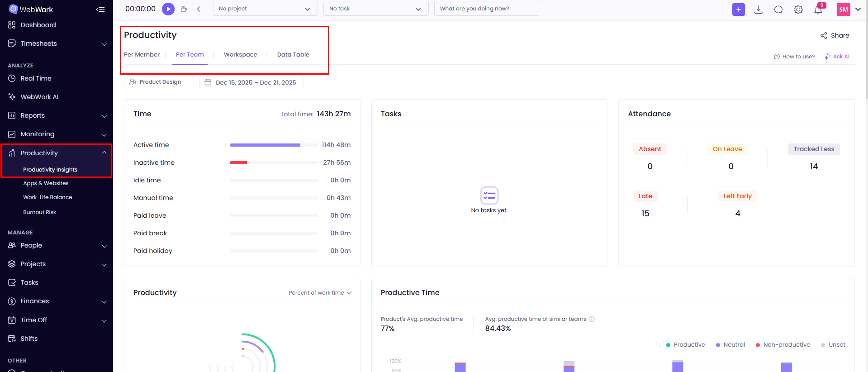Click the break coffee cup icon
Screen dimensions: 868x372
184,9
